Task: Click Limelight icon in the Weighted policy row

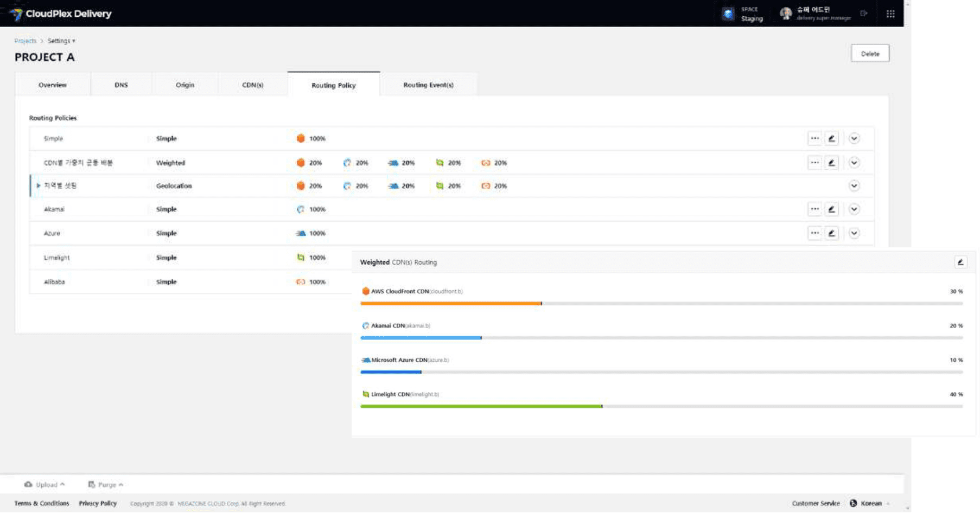Action: pos(440,163)
